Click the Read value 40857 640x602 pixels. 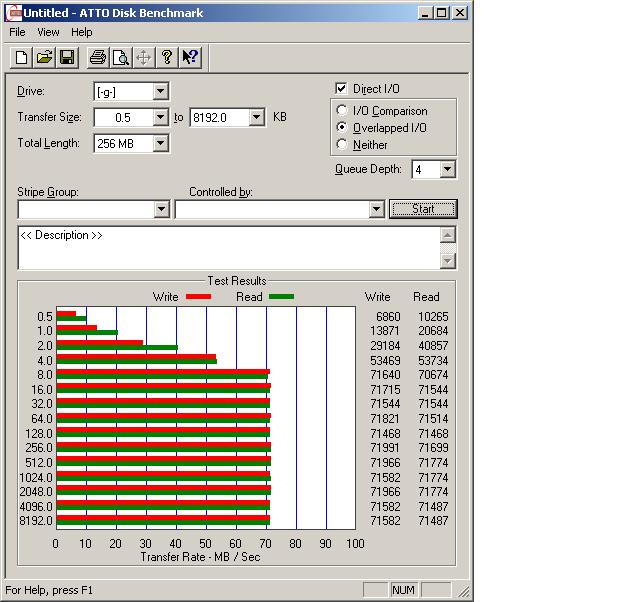pyautogui.click(x=433, y=346)
